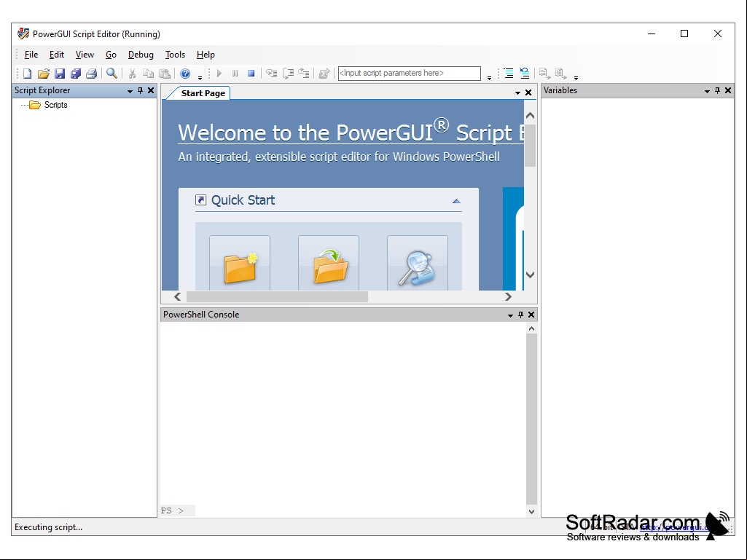Viewport: 747px width, 560px height.
Task: Click the Quick Start shortcut icon beside heading
Action: (201, 200)
